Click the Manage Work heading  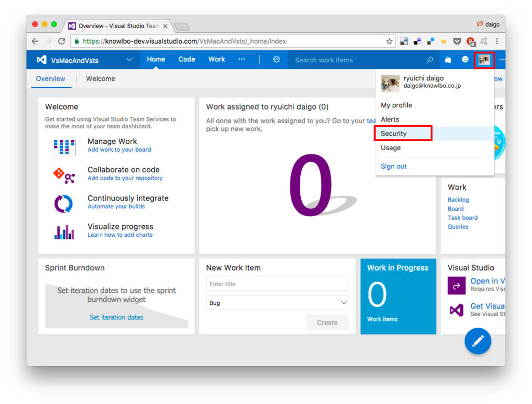pos(112,141)
